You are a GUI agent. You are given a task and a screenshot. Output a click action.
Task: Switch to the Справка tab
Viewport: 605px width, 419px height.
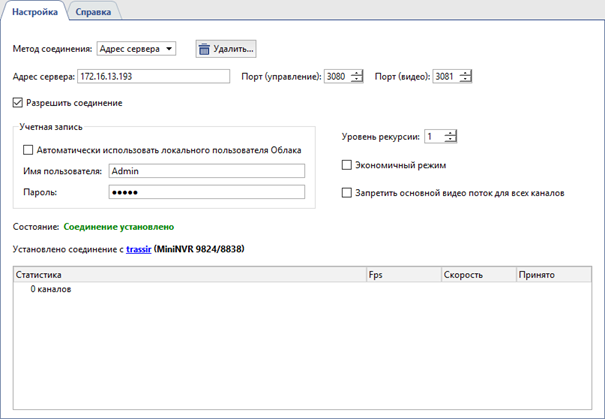click(x=94, y=11)
